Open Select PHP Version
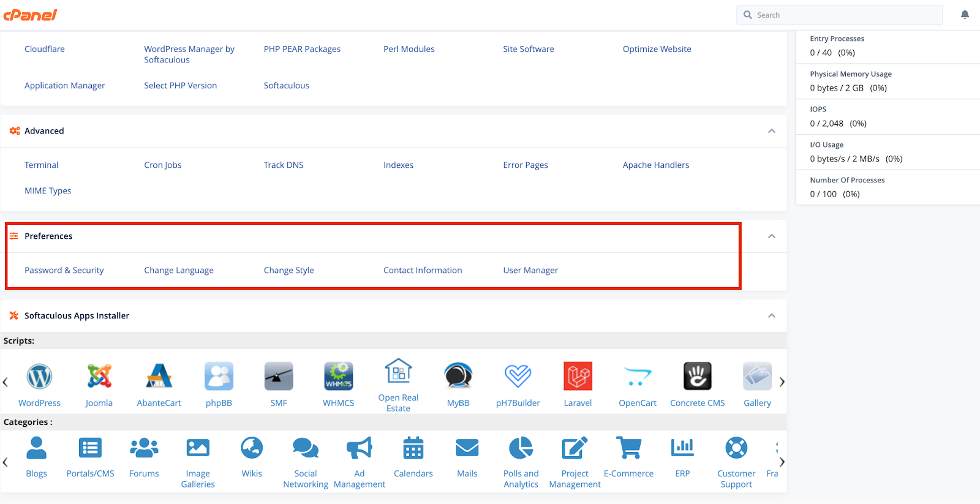 tap(181, 85)
